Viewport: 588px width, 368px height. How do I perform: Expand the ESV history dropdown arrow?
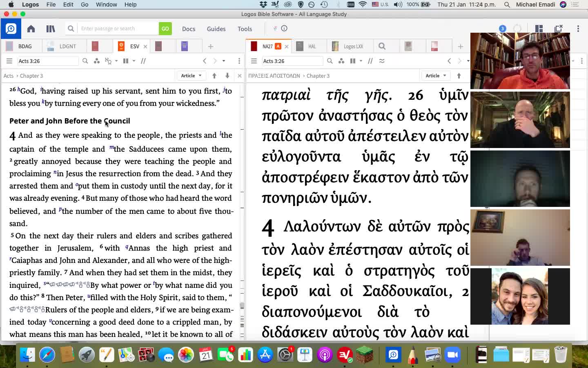pos(224,61)
